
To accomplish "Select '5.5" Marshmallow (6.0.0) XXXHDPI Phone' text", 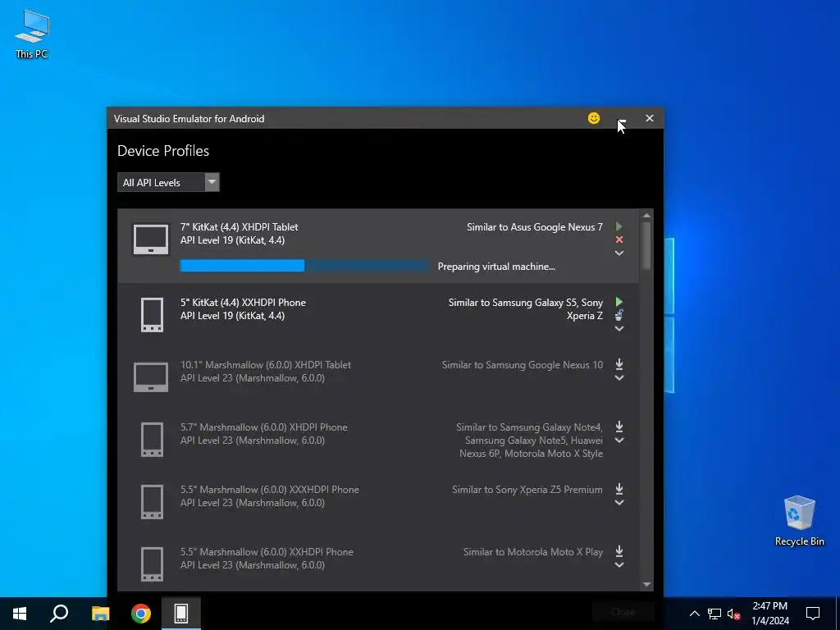I will click(x=269, y=490).
